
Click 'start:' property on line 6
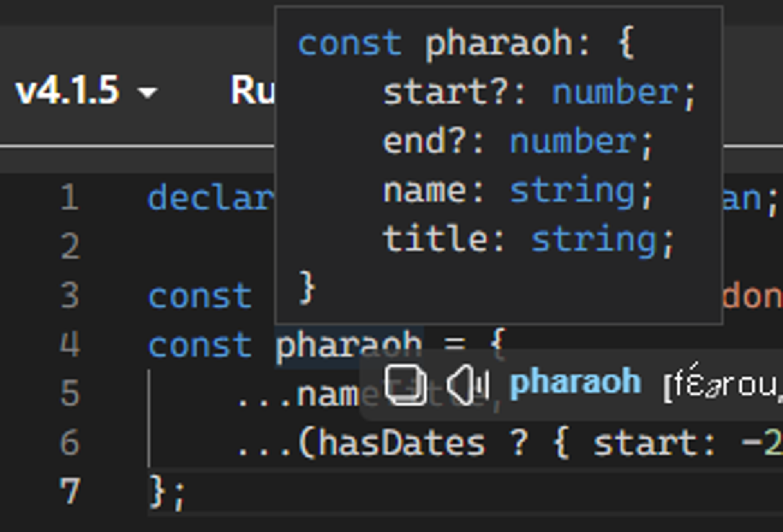(655, 443)
